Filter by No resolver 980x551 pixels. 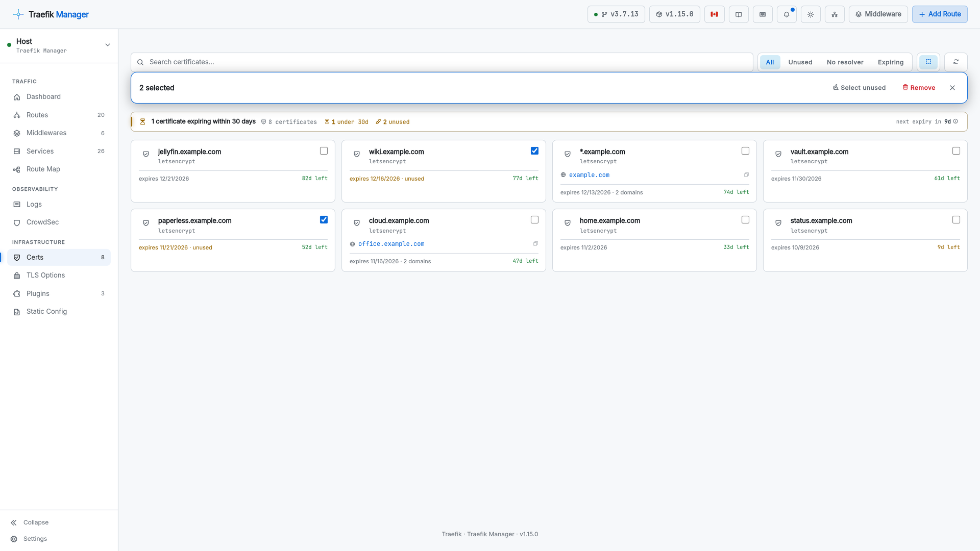pyautogui.click(x=845, y=62)
